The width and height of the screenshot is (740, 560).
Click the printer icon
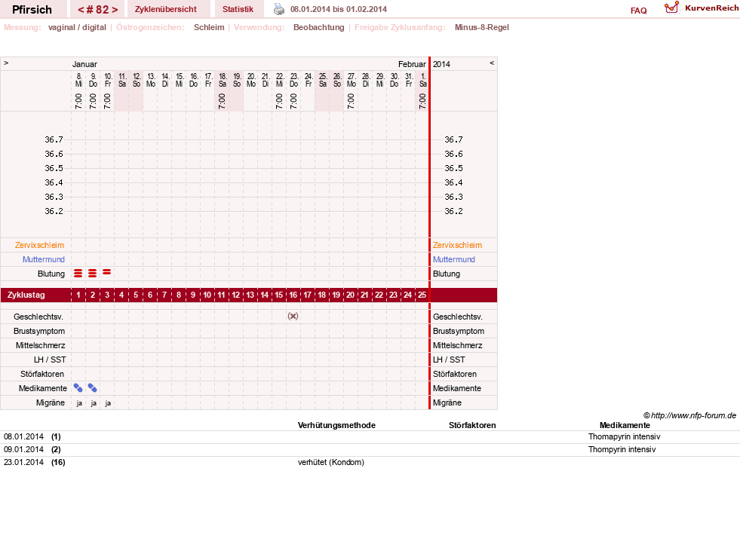[279, 9]
